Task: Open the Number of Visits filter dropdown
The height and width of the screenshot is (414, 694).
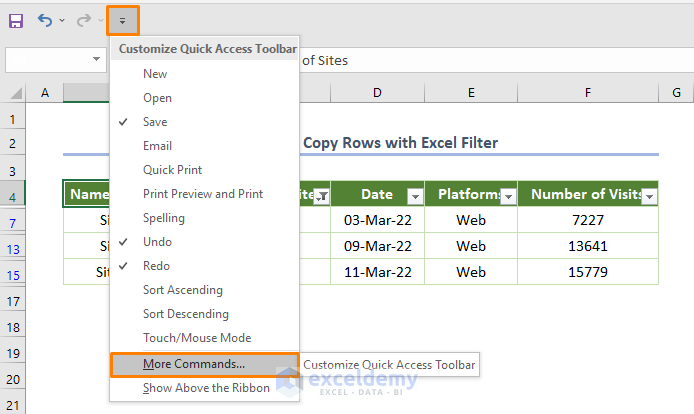Action: pos(649,197)
